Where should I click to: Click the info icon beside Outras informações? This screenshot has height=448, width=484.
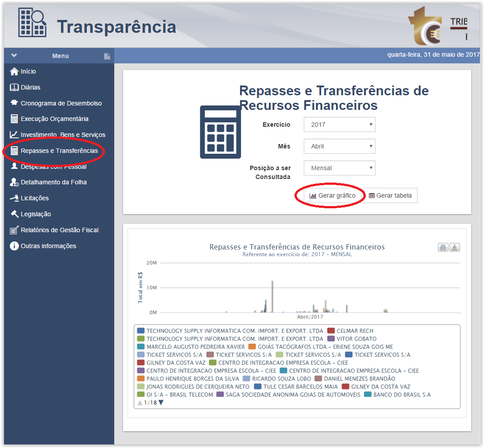click(14, 246)
